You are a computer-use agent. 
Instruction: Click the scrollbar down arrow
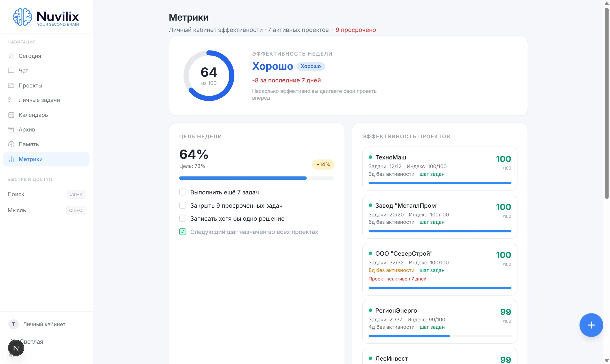[x=607, y=360]
